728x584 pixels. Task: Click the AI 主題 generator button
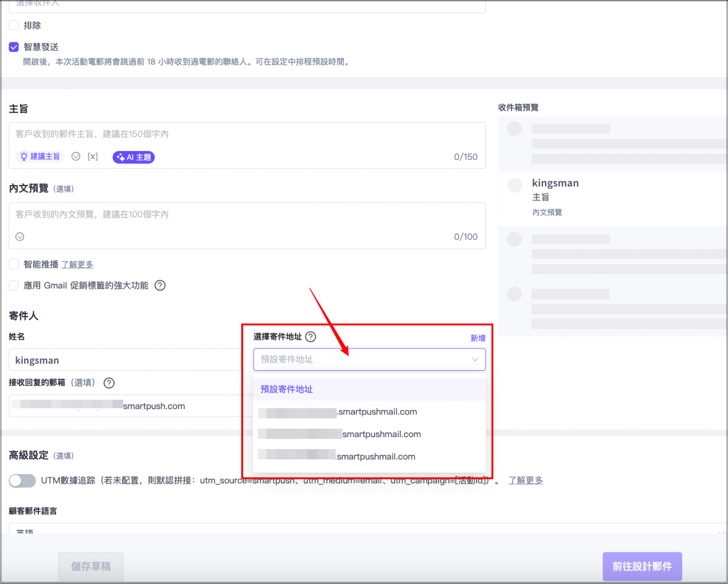(x=134, y=157)
